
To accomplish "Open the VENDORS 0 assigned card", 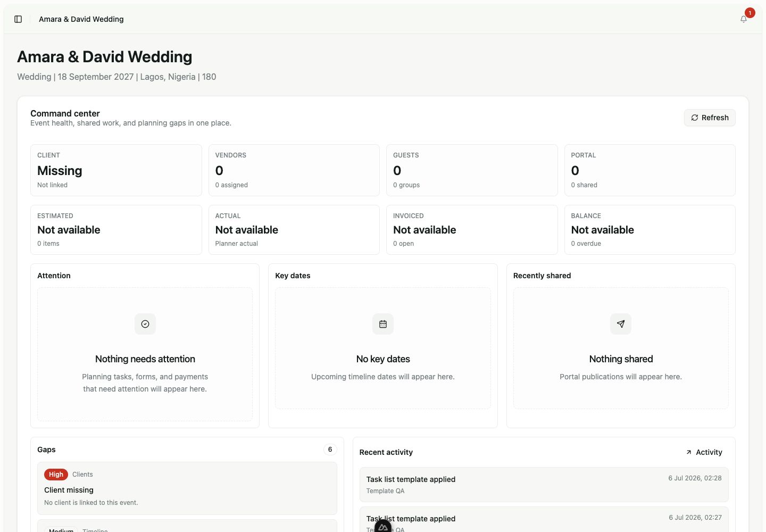I will point(294,170).
